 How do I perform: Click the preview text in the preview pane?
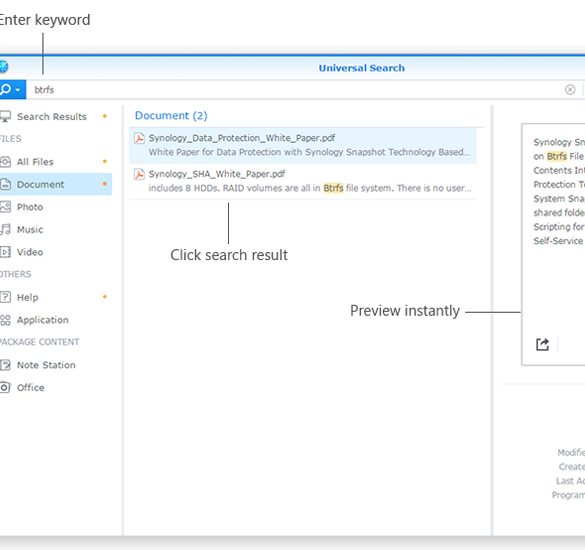tap(559, 191)
